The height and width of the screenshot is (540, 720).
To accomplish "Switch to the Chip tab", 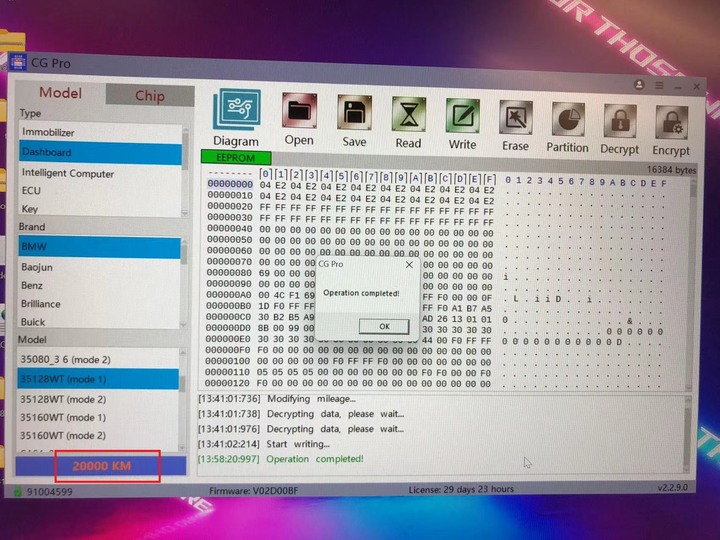I will (x=150, y=96).
